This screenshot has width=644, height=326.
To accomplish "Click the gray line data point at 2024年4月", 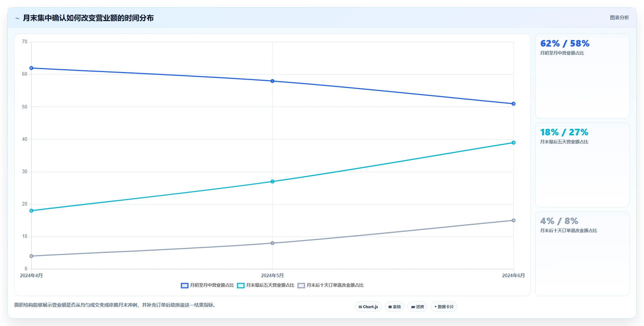I will click(x=31, y=256).
